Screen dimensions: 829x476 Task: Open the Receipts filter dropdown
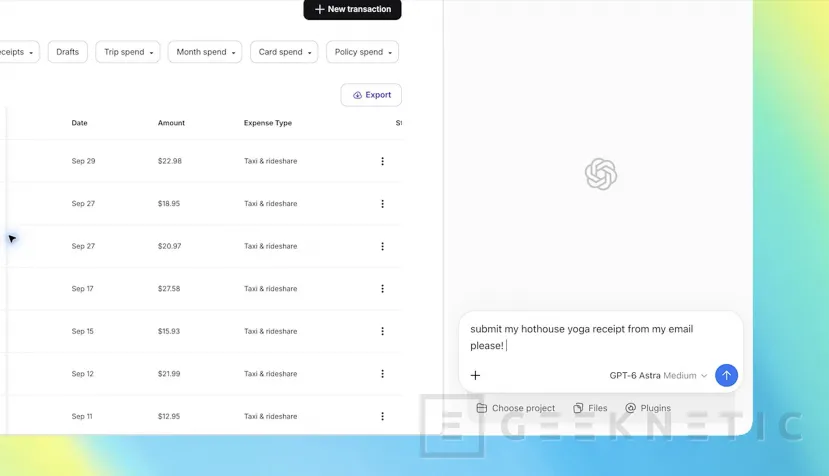(18, 52)
